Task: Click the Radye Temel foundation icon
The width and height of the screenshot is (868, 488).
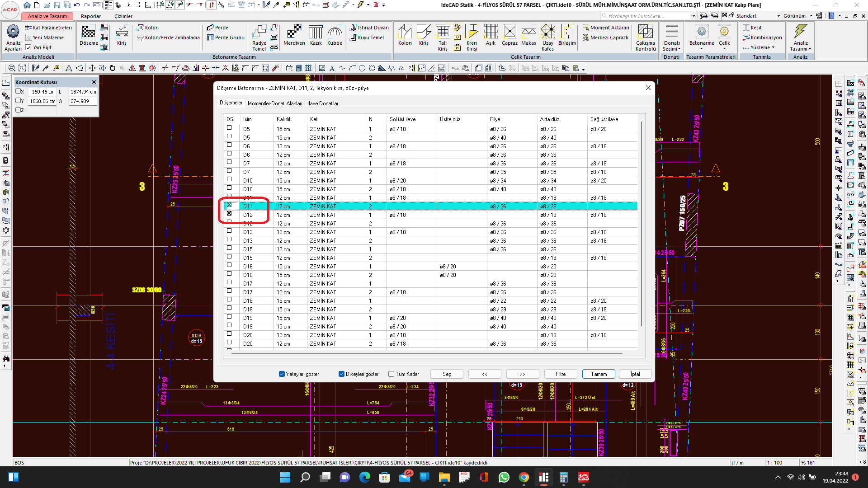Action: pos(259,38)
